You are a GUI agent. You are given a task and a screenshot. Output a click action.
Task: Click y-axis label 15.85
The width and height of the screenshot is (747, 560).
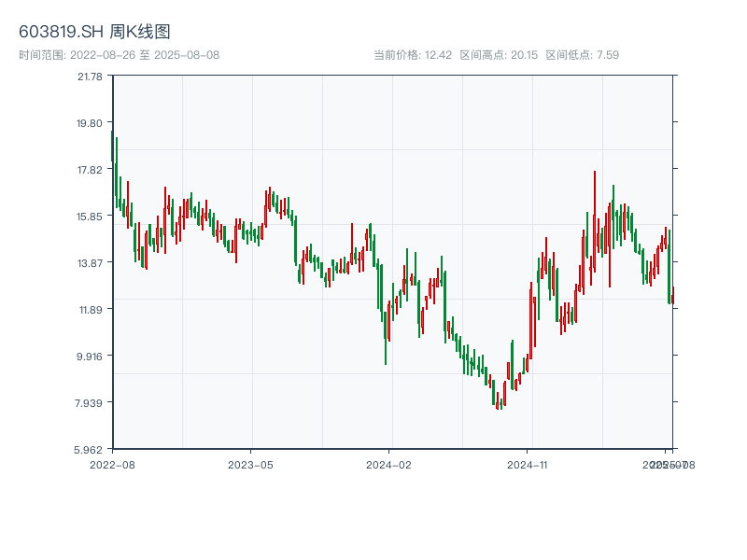click(90, 217)
